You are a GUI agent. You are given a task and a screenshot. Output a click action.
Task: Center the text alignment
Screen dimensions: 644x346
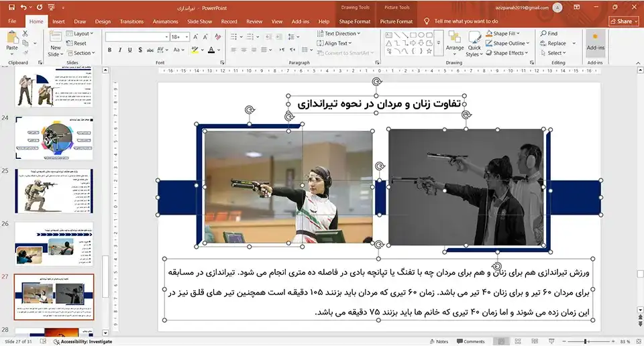coord(244,50)
